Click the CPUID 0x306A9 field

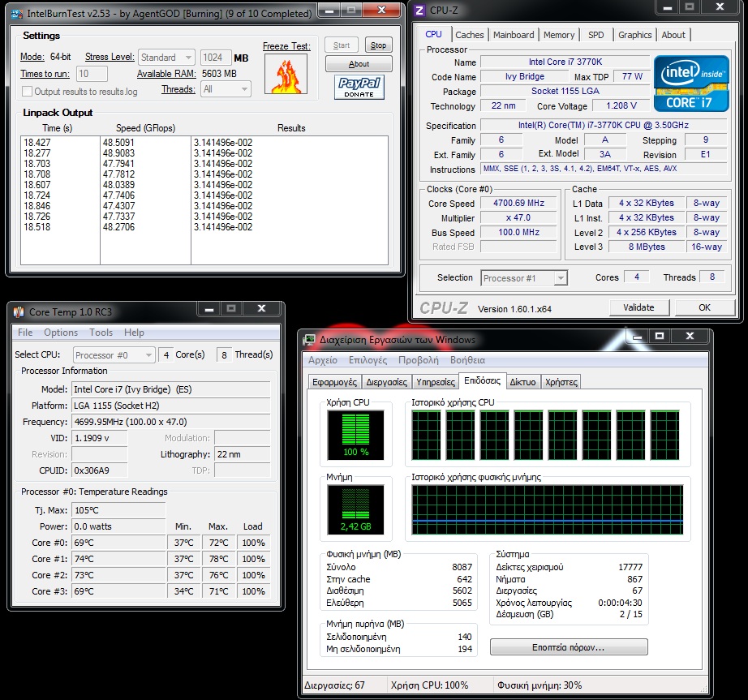point(100,470)
